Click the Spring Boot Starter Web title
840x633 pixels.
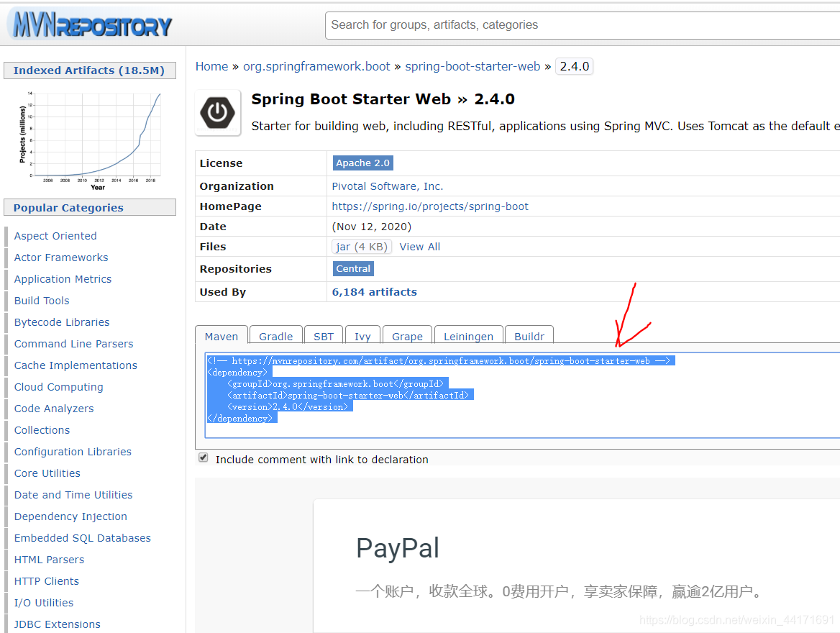pos(383,99)
